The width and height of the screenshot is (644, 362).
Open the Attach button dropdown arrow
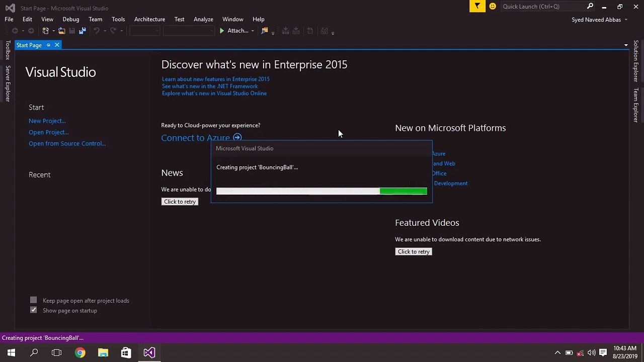(253, 31)
